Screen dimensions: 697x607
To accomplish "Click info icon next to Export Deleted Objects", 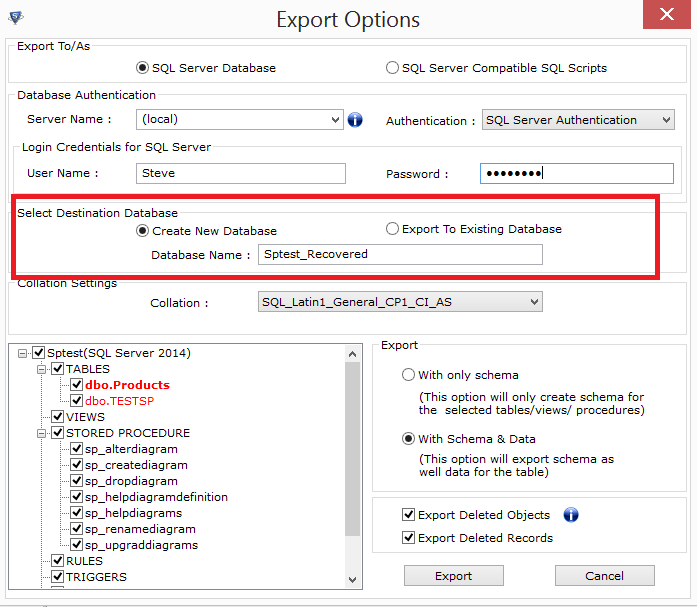I will point(571,515).
